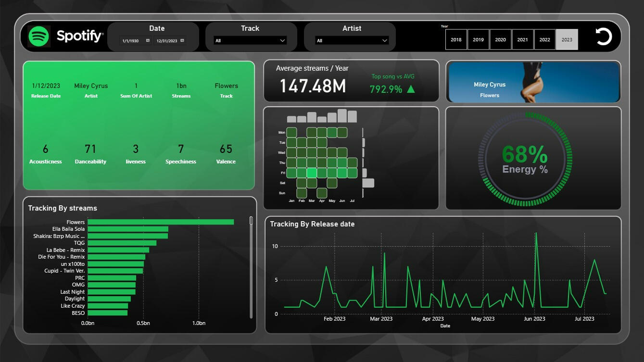Image resolution: width=644 pixels, height=362 pixels.
Task: Click the start date field 1/1/1930
Action: pos(131,41)
